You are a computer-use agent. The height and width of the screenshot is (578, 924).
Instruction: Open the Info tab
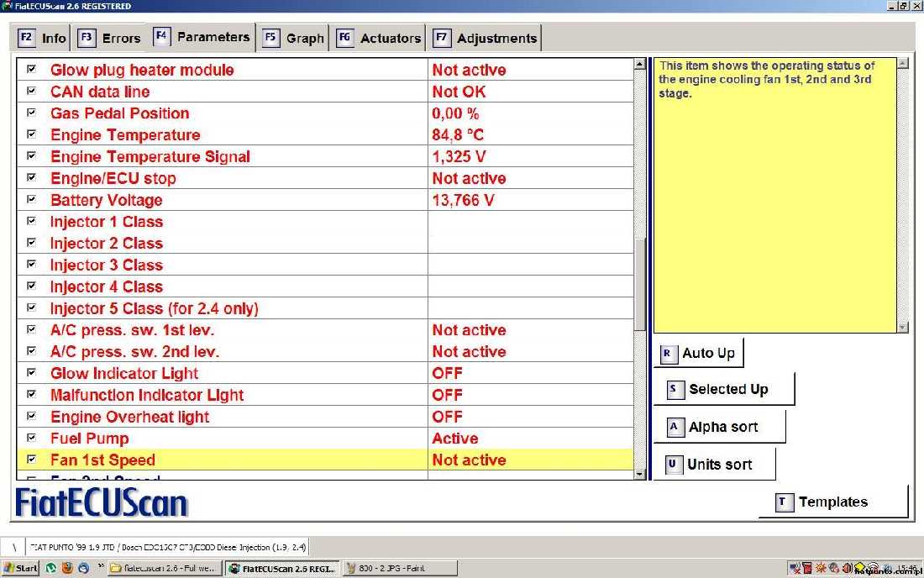42,39
